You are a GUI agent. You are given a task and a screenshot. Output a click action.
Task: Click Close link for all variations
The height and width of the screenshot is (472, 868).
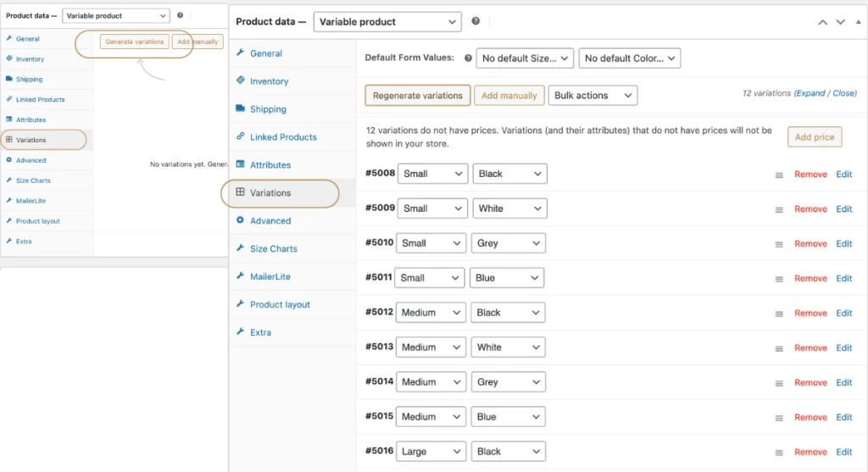843,93
